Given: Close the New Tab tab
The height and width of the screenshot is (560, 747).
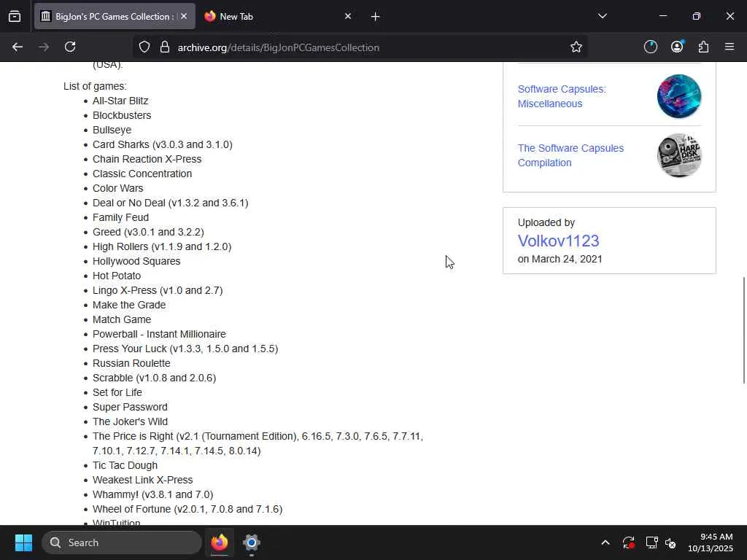Looking at the screenshot, I should tap(348, 16).
